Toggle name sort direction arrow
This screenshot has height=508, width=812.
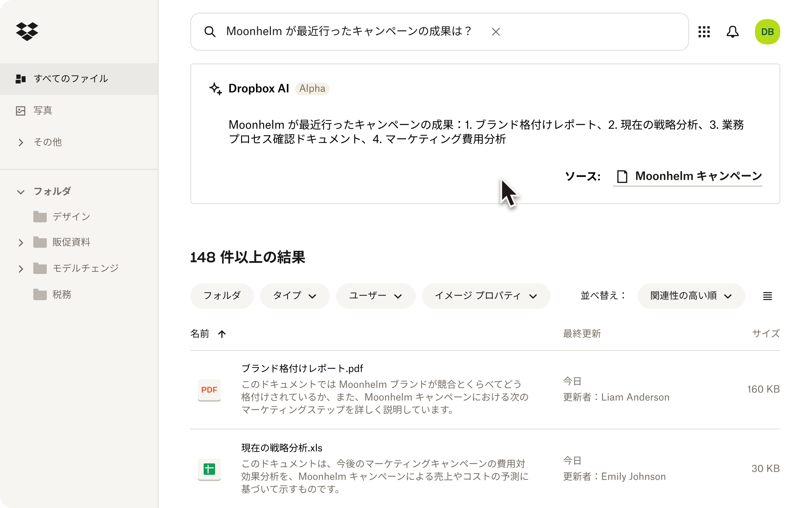[x=222, y=334]
